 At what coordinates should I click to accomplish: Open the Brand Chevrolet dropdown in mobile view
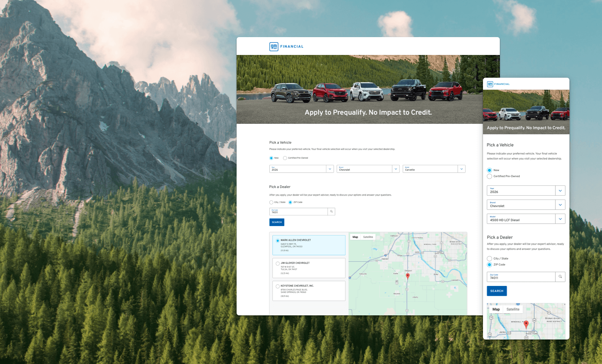coord(526,204)
